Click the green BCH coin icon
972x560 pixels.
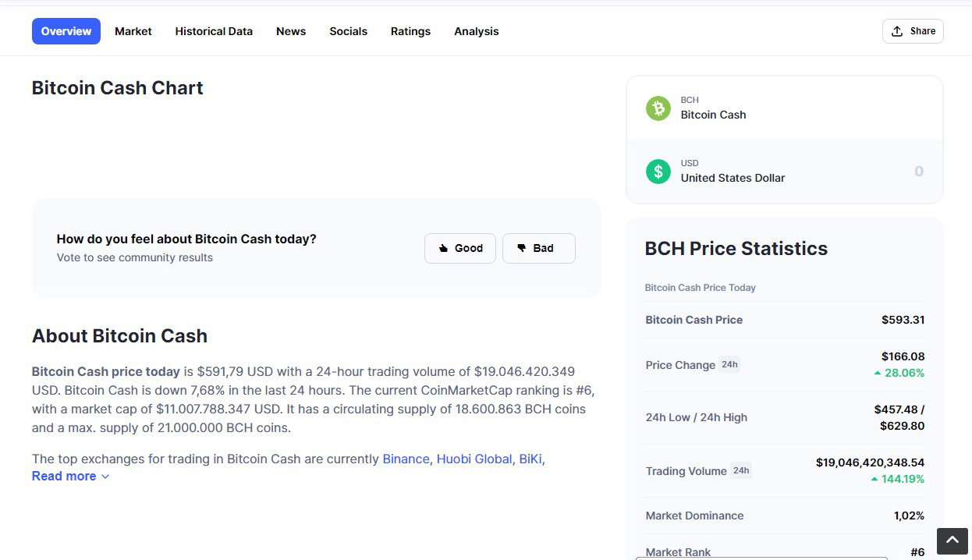(658, 108)
